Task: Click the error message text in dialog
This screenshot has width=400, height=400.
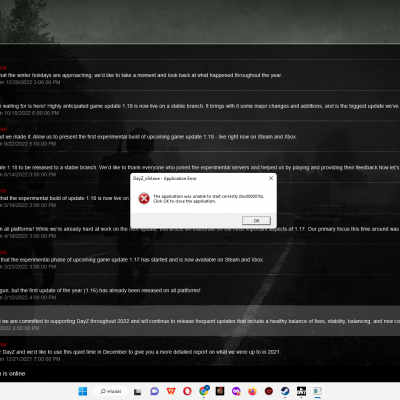Action: click(208, 199)
